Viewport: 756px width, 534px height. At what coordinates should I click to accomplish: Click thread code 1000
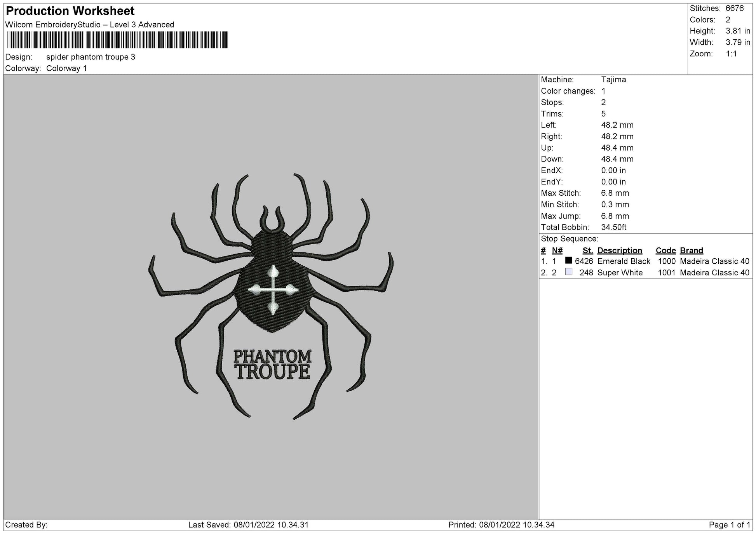(x=667, y=261)
